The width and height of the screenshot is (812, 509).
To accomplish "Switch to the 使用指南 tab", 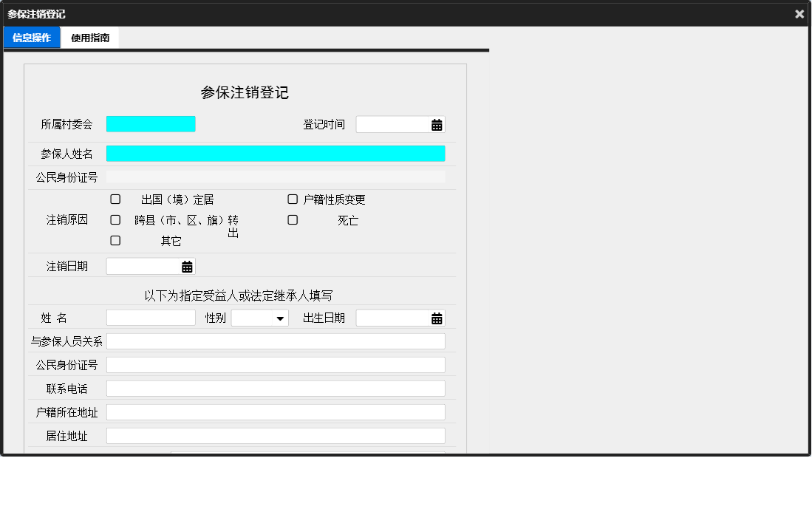I will tap(90, 37).
